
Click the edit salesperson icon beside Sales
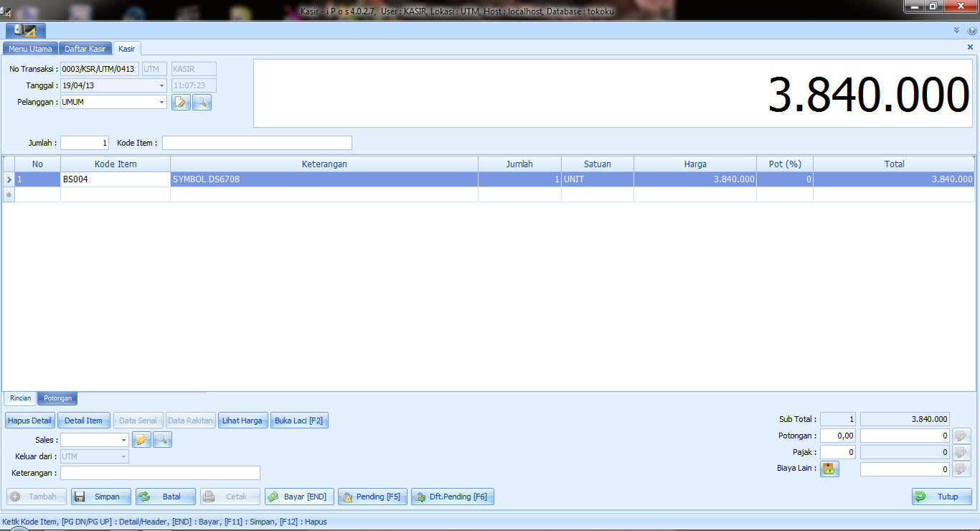pos(141,440)
